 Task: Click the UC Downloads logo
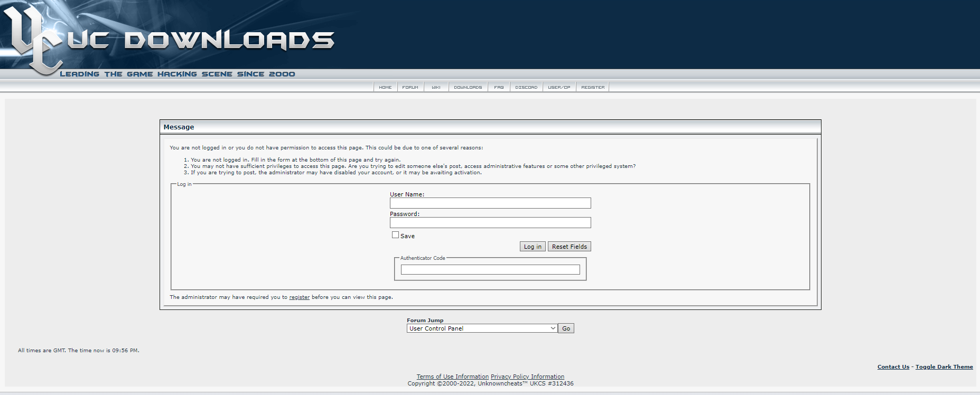169,40
